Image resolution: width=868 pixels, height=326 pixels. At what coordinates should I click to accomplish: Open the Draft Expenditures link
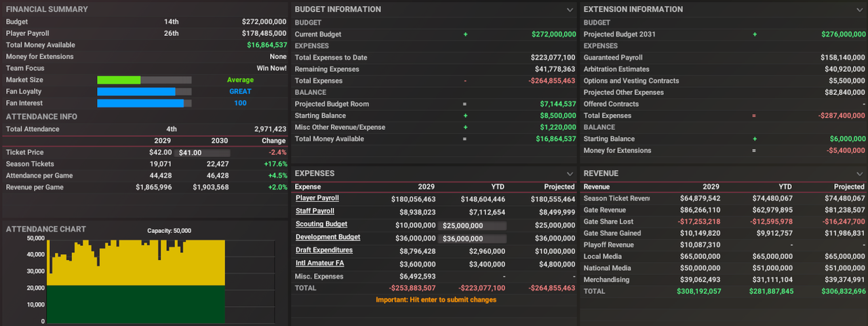coord(323,250)
